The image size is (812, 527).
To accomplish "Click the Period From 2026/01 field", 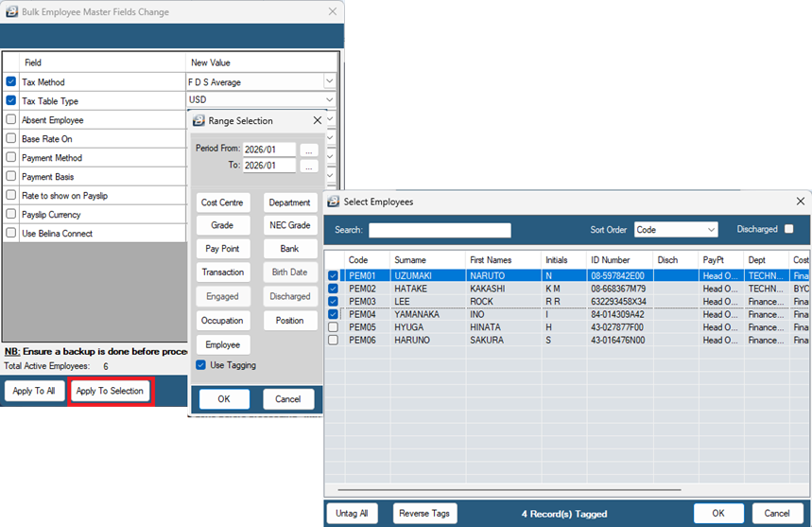I will tap(269, 149).
